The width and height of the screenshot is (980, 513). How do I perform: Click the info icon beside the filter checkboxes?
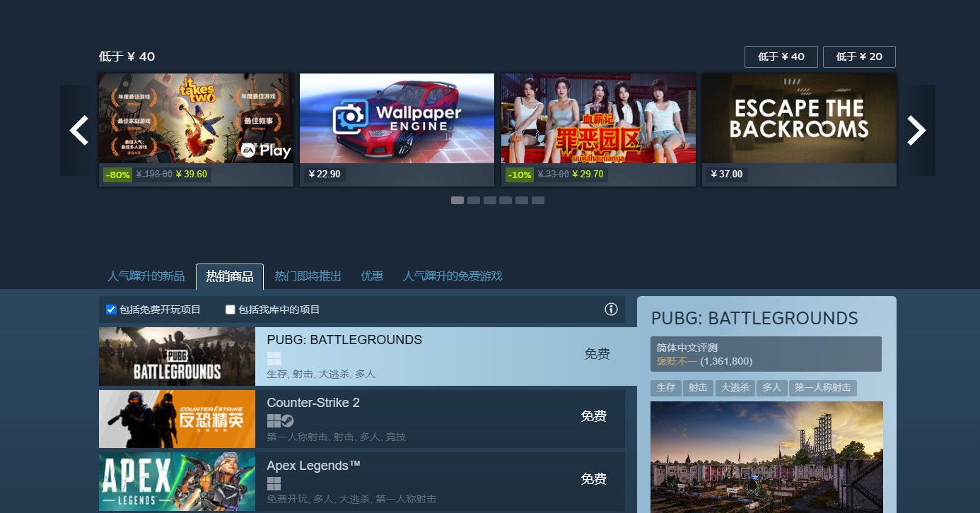(611, 309)
